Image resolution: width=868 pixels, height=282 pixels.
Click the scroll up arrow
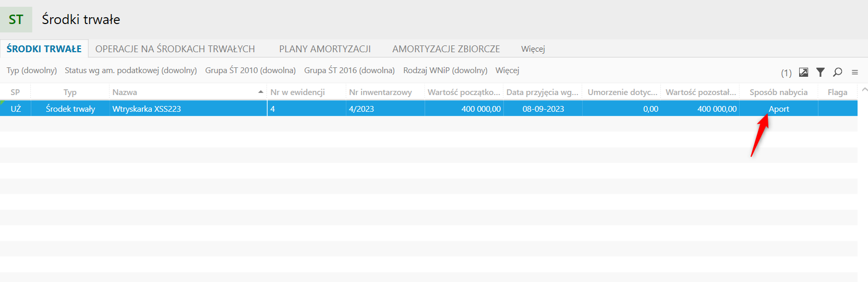[x=864, y=90]
